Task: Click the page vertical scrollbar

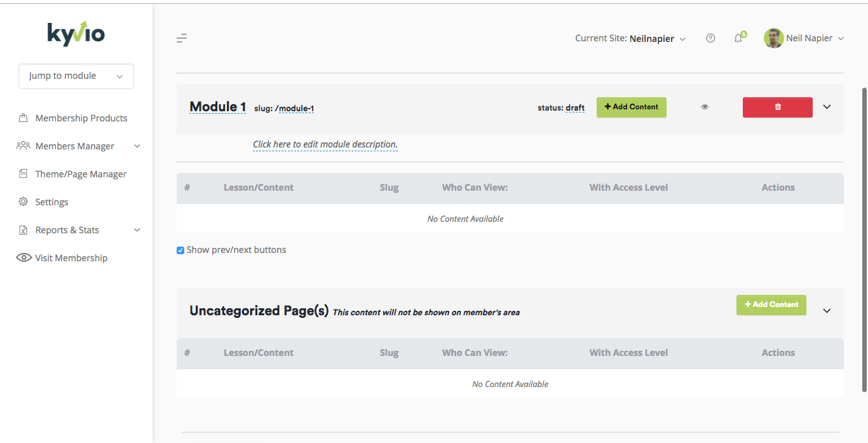Action: click(x=864, y=240)
